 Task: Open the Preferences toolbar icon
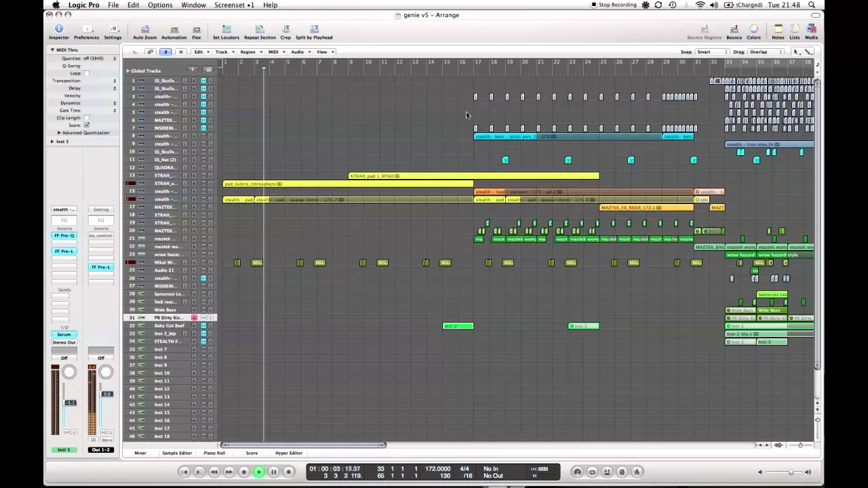pos(86,28)
